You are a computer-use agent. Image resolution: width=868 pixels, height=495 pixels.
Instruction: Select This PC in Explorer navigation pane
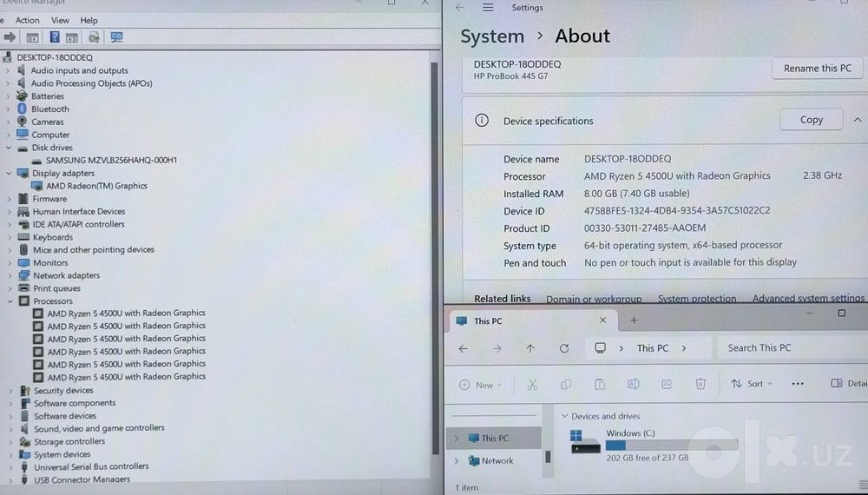pyautogui.click(x=494, y=438)
